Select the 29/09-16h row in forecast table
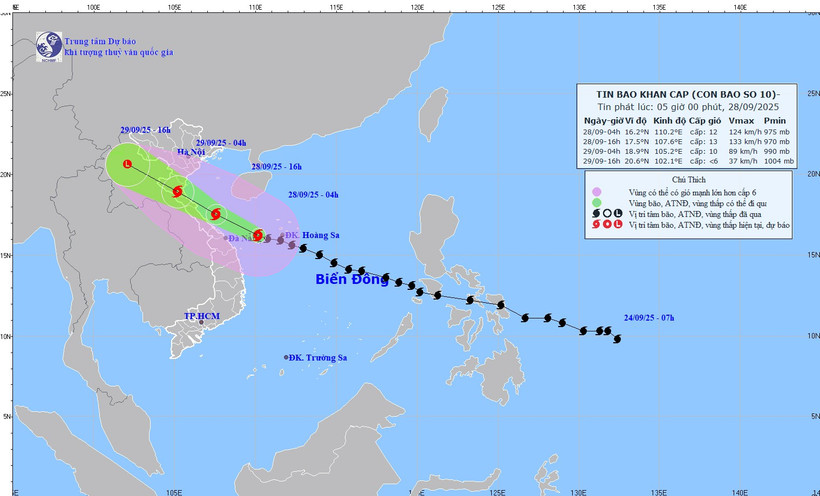 pos(688,160)
